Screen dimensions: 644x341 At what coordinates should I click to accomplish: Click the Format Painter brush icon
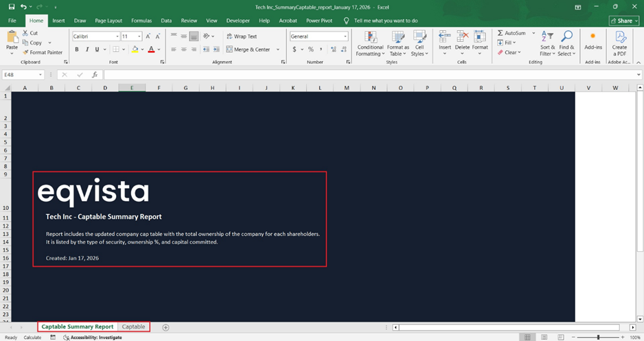pyautogui.click(x=25, y=52)
